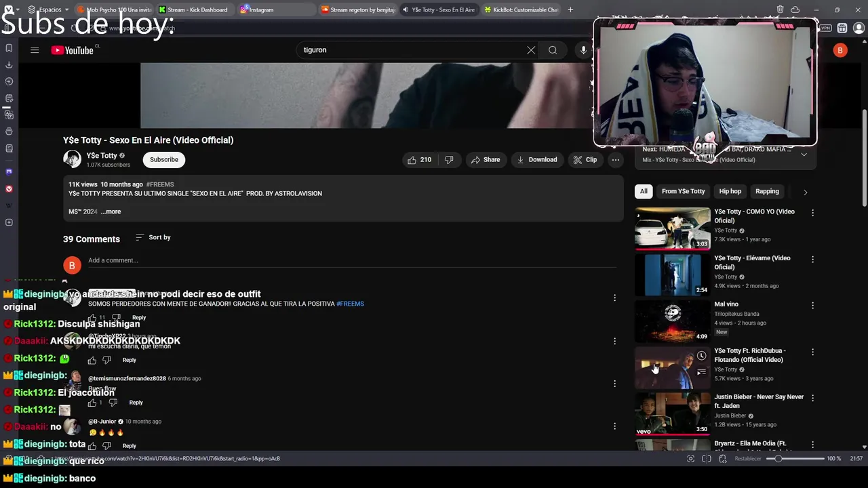Screen dimensions: 868x488
Task: Open the gift box toolbar icon
Action: [x=842, y=28]
